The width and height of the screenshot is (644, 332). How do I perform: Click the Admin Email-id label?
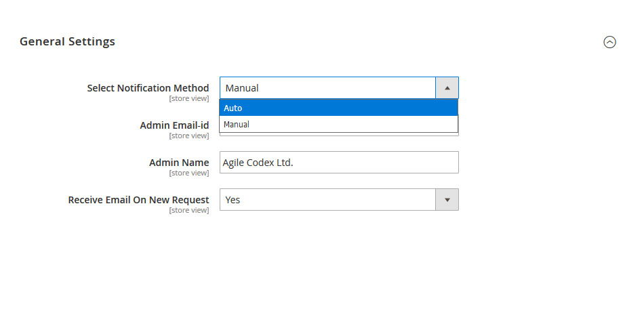[174, 125]
